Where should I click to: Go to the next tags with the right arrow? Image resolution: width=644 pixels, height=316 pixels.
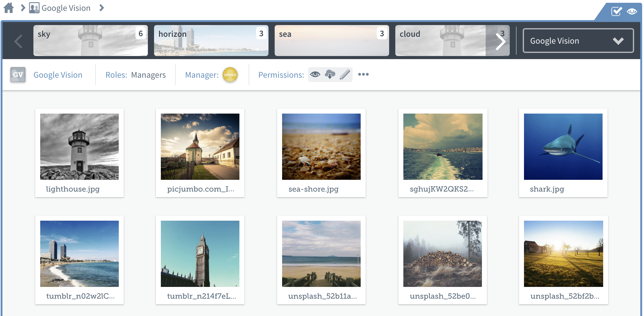[500, 41]
